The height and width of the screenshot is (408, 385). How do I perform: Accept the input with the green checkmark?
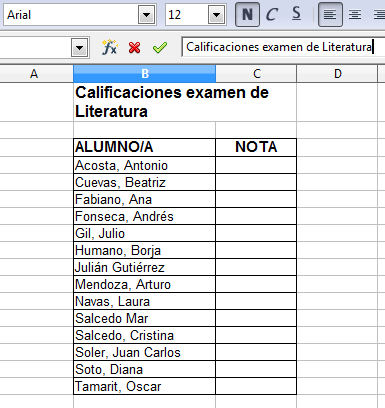point(160,48)
